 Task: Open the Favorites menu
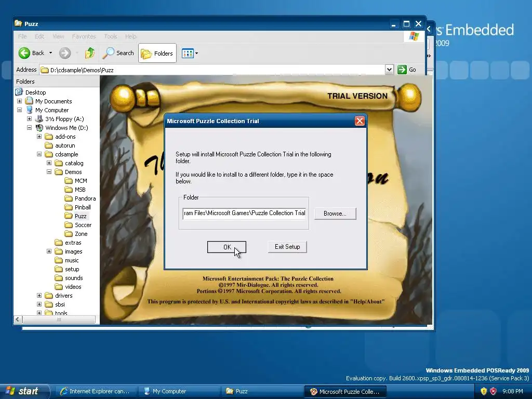point(84,36)
